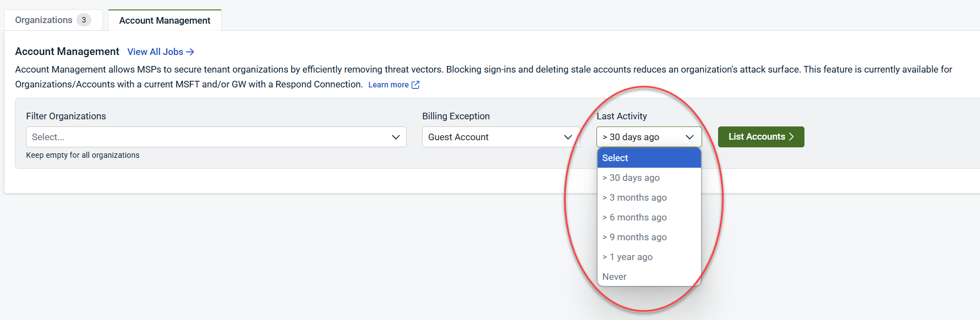The image size is (980, 320).
Task: Open the View All Jobs link
Action: pyautogui.click(x=155, y=52)
